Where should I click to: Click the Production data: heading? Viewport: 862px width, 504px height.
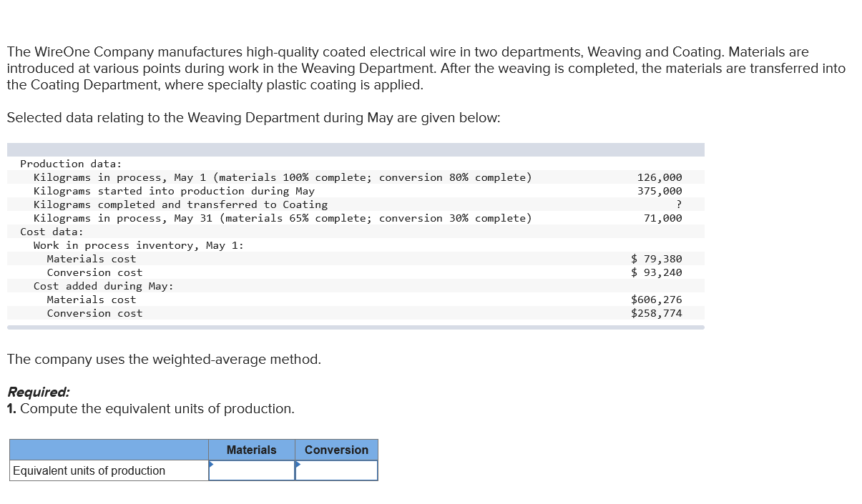[71, 164]
